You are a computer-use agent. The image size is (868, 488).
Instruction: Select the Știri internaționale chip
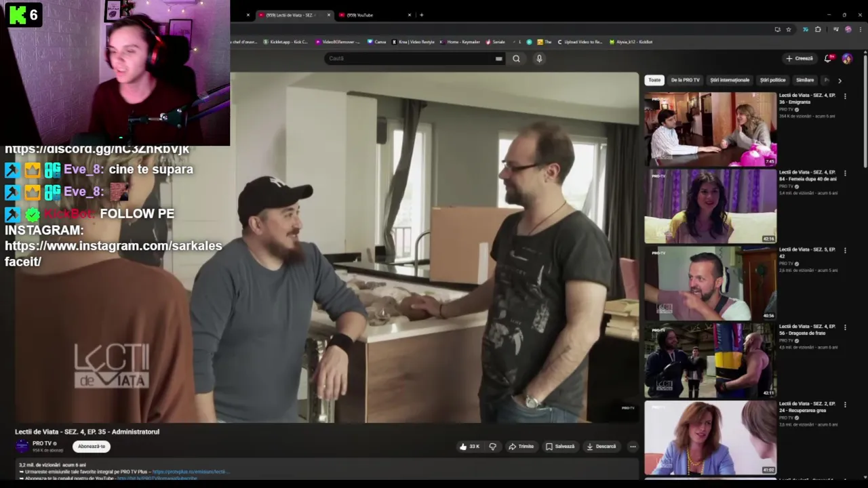point(730,80)
